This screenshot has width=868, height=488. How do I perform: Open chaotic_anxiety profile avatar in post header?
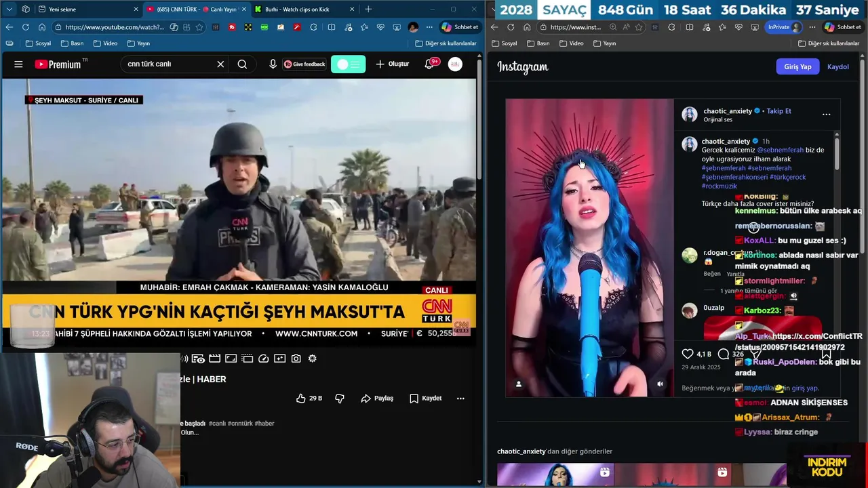click(x=690, y=115)
